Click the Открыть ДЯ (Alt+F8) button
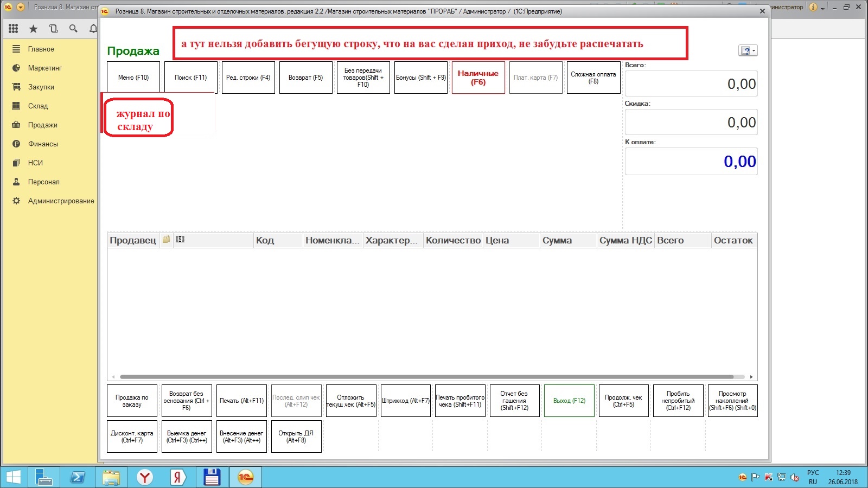The image size is (868, 488). tap(296, 436)
